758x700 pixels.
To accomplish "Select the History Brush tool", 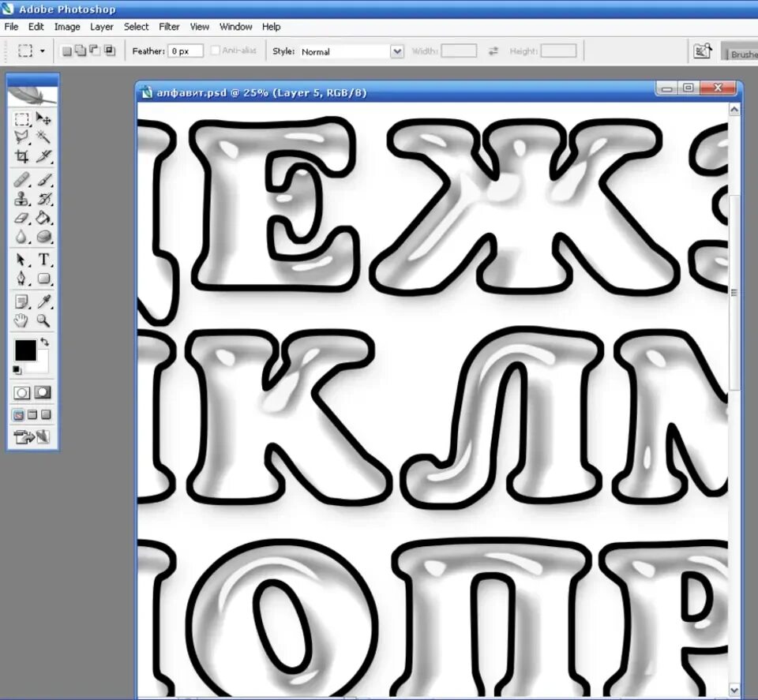I will pyautogui.click(x=43, y=199).
